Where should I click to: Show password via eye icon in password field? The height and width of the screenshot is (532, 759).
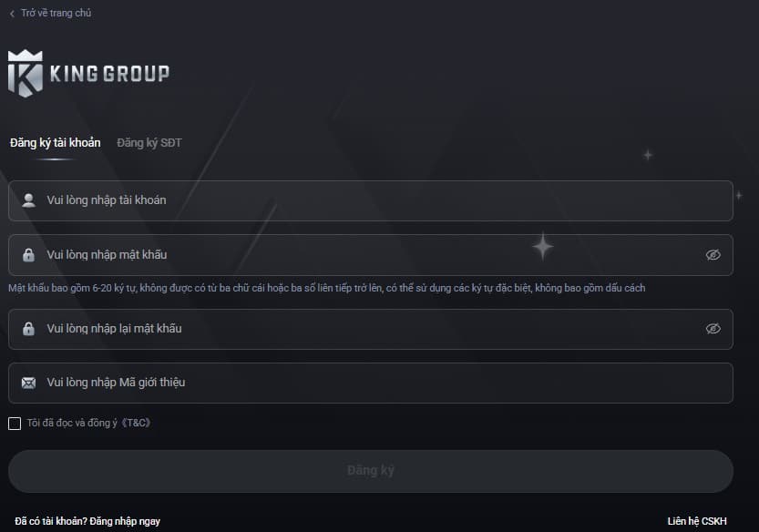713,255
